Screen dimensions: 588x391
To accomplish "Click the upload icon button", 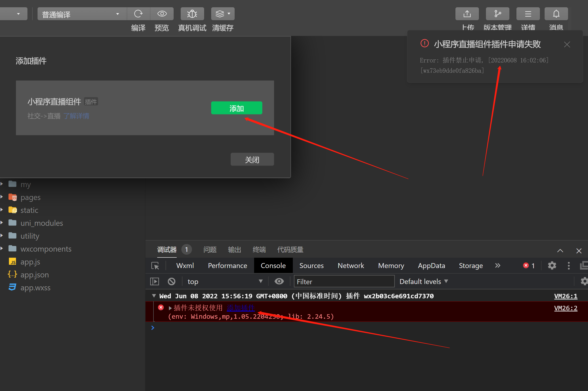I will [467, 14].
